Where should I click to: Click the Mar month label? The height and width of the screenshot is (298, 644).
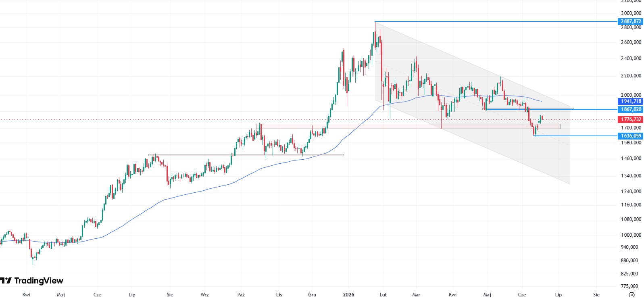pos(416,294)
